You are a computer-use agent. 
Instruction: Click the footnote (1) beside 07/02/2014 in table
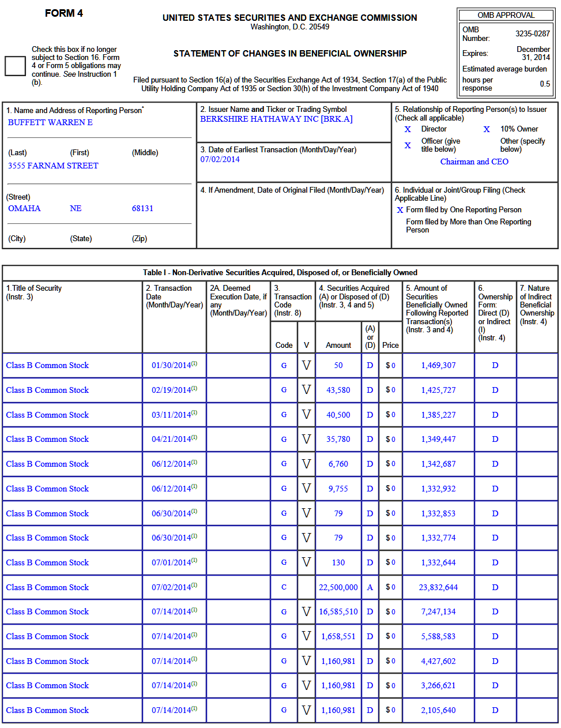(x=194, y=585)
